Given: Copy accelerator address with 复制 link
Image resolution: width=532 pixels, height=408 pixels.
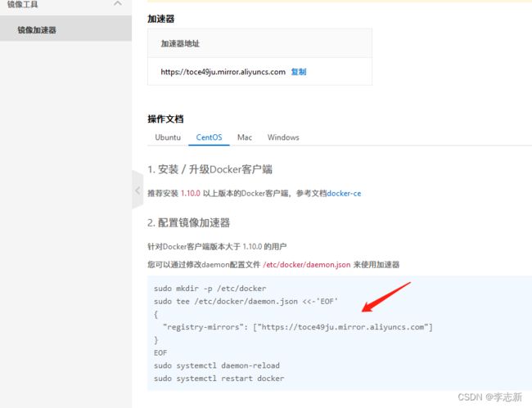Looking at the screenshot, I should [299, 72].
